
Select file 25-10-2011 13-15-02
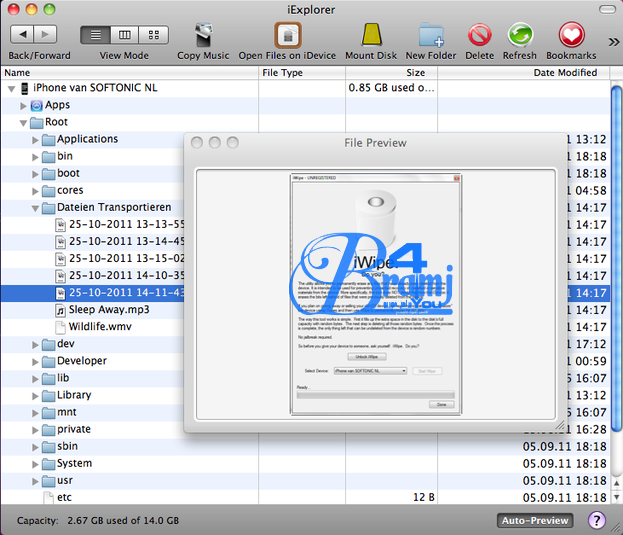coord(126,259)
